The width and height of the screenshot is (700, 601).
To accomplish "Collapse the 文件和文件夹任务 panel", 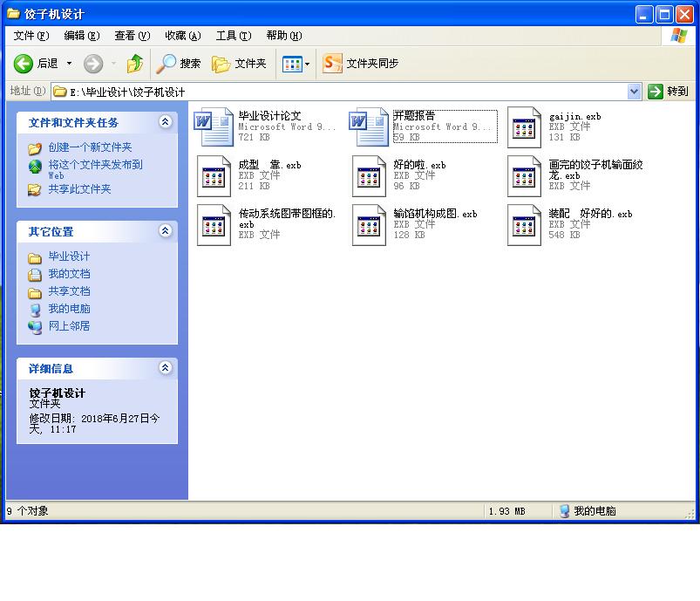I will point(165,121).
